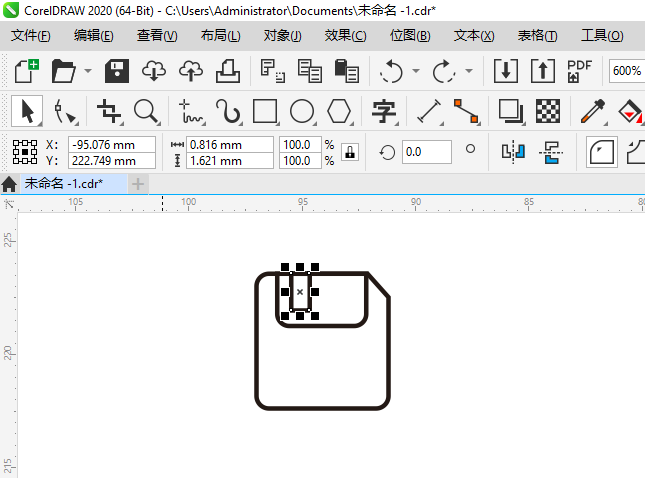This screenshot has width=645, height=478.
Task: Select the round corner option
Action: [601, 152]
